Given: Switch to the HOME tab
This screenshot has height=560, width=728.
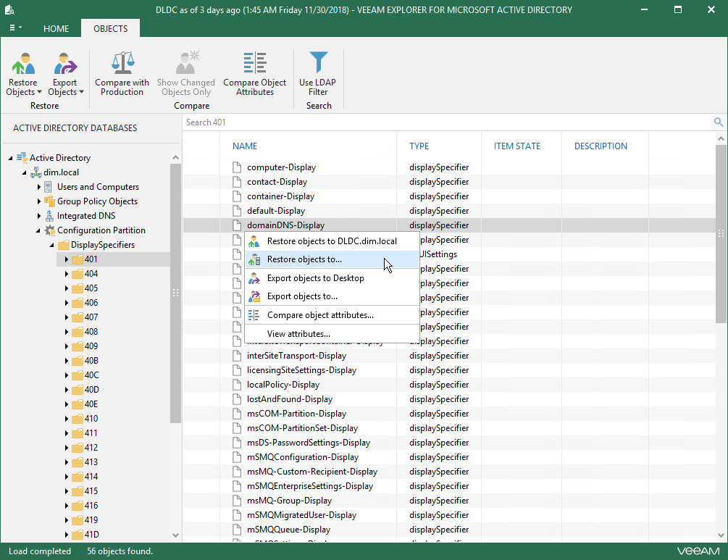Looking at the screenshot, I should [56, 29].
